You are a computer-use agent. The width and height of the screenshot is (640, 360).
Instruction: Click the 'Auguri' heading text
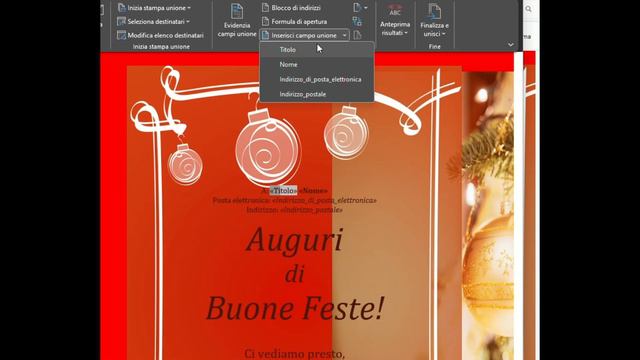click(x=295, y=240)
